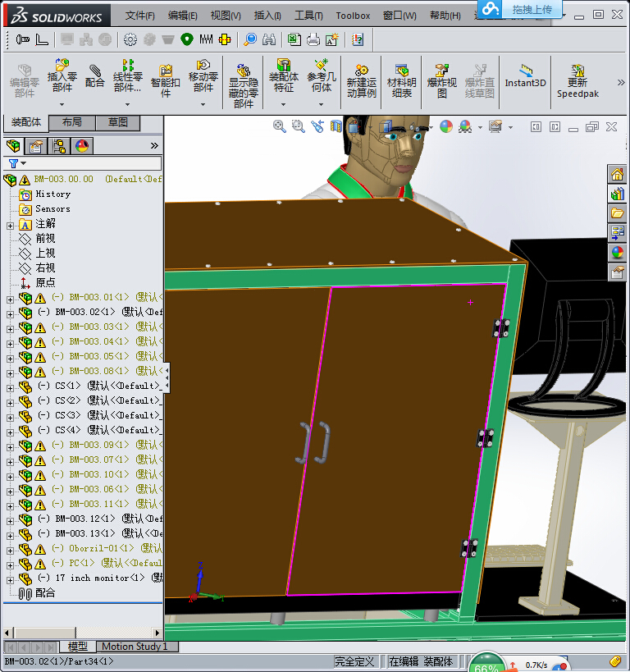The image size is (630, 672).
Task: Open the ConfigurationManager panel tab
Action: point(59,146)
